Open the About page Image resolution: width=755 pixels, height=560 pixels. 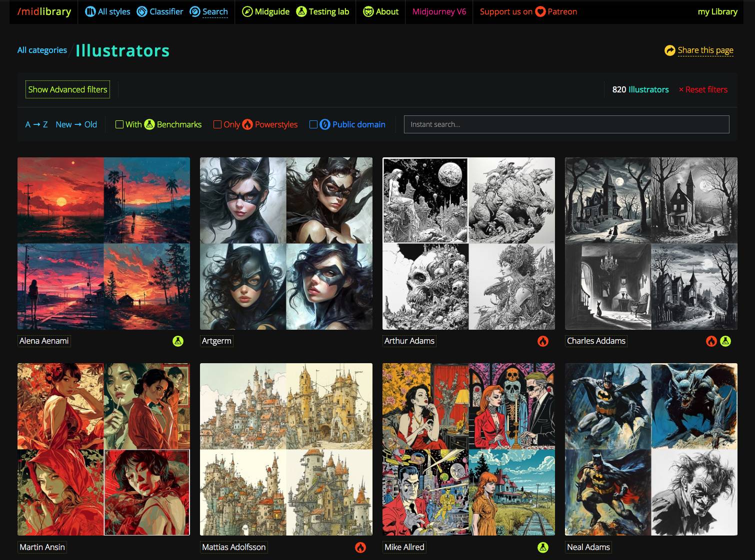click(x=381, y=11)
